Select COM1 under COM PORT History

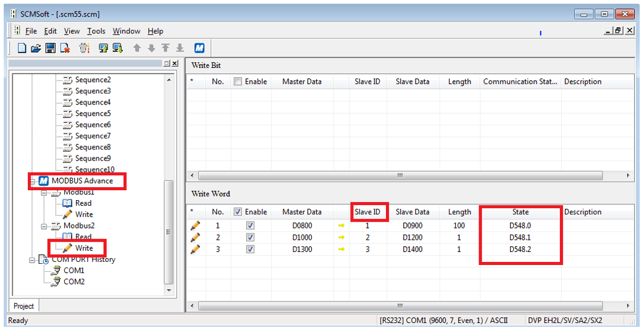[73, 271]
